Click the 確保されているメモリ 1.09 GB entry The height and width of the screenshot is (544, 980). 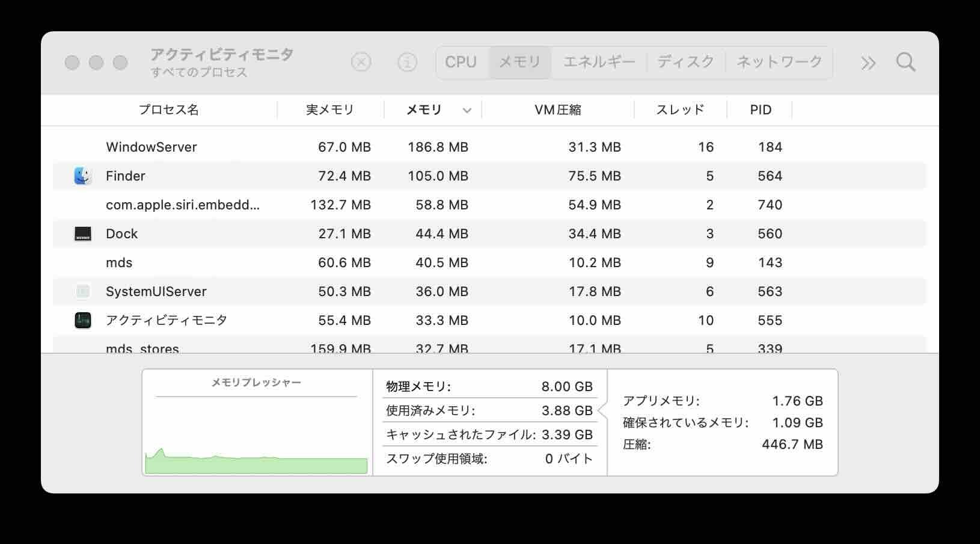click(x=723, y=422)
